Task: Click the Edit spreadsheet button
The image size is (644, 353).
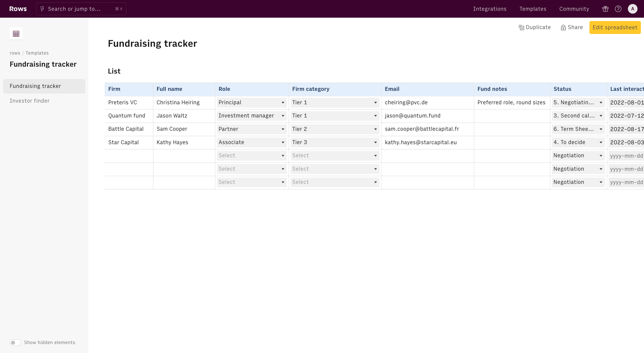Action: point(615,27)
